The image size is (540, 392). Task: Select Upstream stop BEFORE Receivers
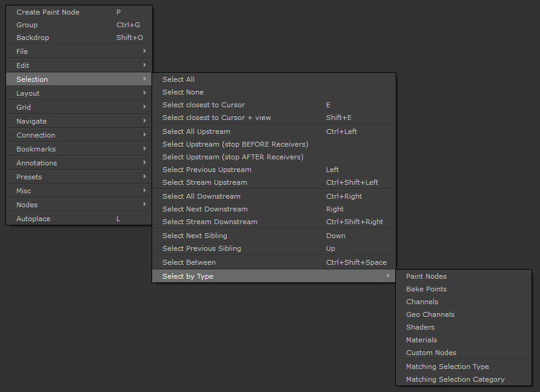click(x=235, y=144)
